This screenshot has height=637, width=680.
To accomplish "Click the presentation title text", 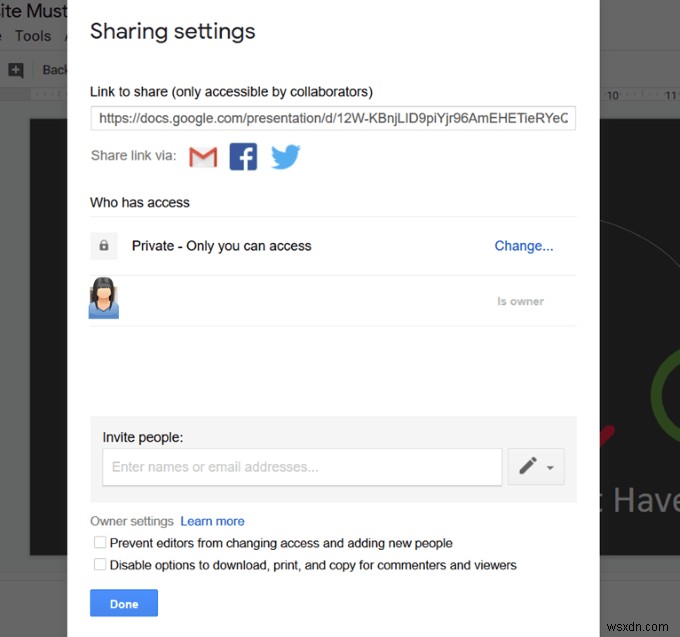I will (x=33, y=12).
